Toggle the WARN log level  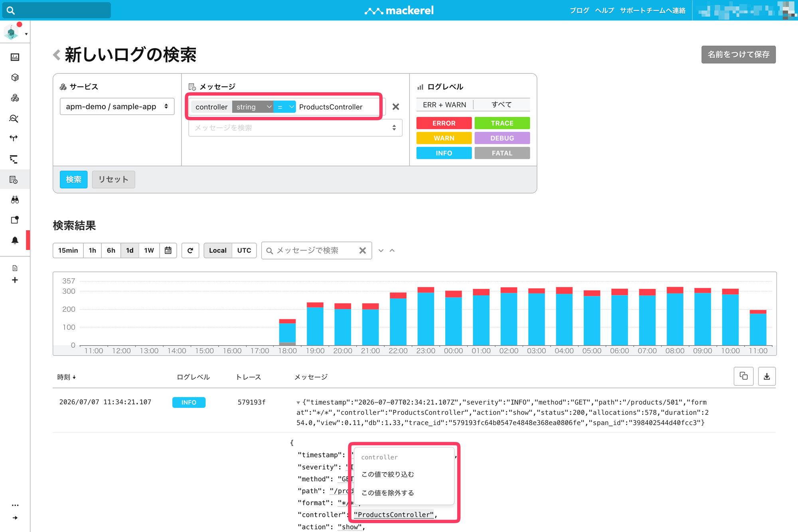[444, 138]
